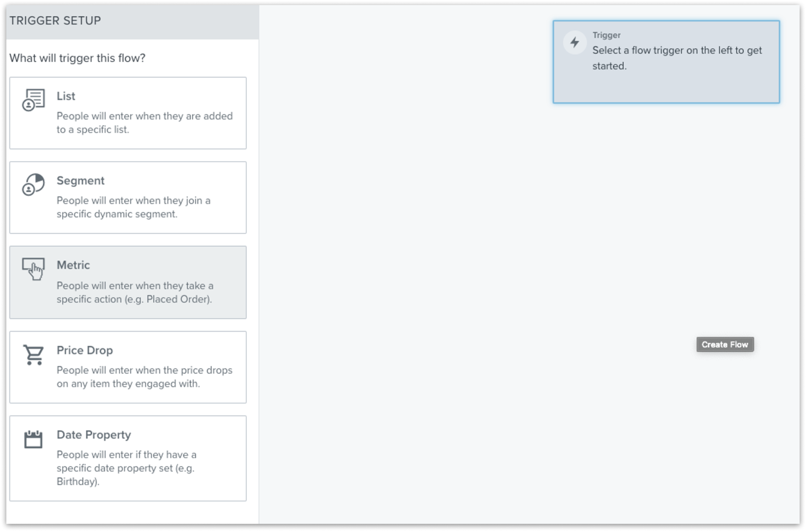Image resolution: width=806 pixels, height=532 pixels.
Task: Click 'People will enter when they are added' description
Action: tap(145, 116)
